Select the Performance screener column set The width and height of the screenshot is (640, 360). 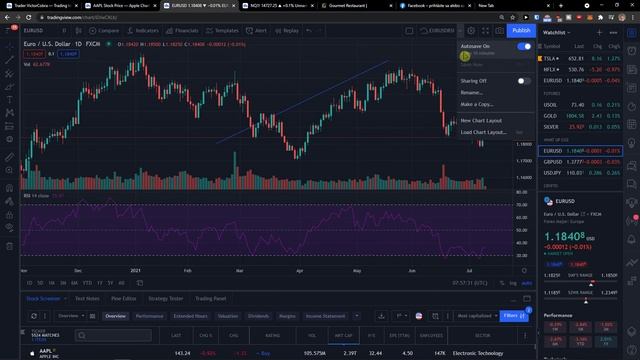(149, 316)
